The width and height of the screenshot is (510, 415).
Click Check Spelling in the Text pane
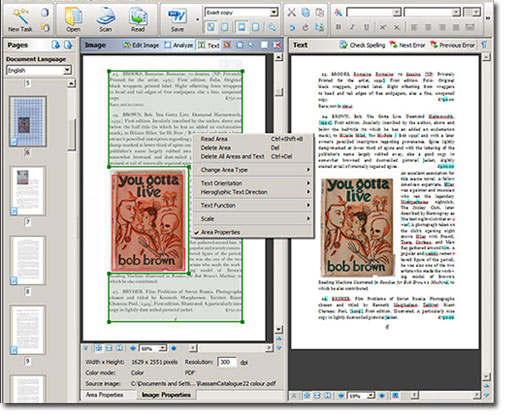pos(362,45)
